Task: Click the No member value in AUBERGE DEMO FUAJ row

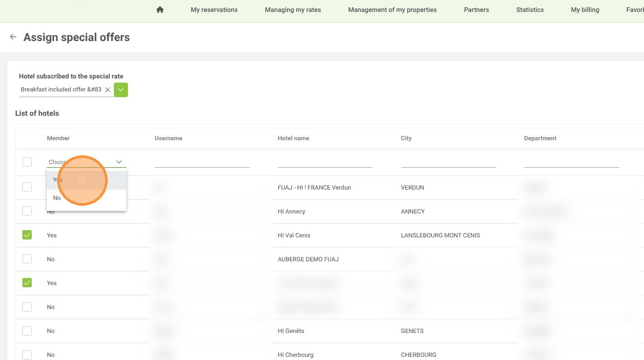Action: pyautogui.click(x=50, y=259)
